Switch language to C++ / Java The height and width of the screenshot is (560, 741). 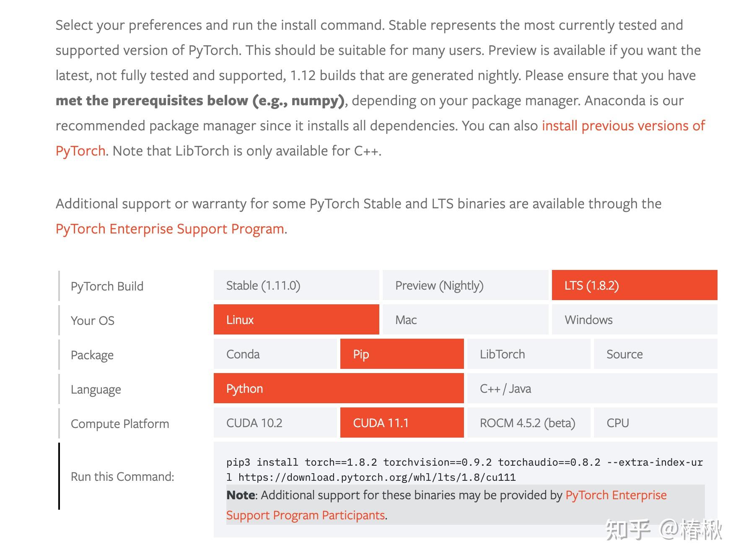592,389
